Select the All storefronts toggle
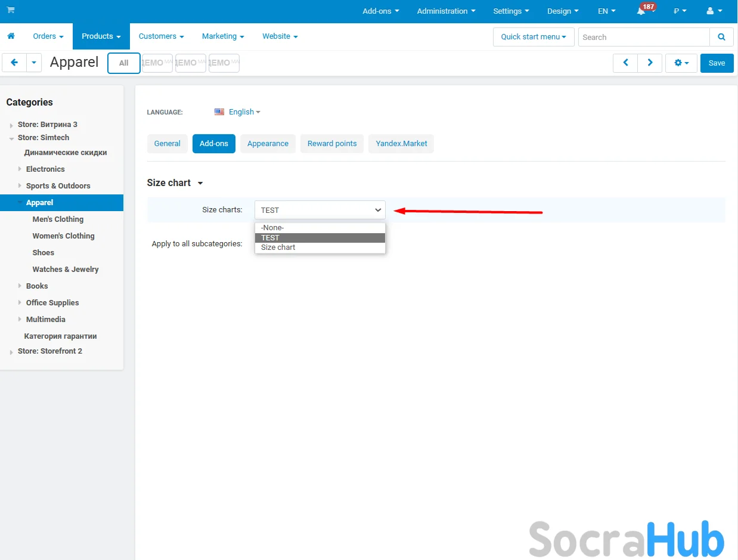Viewport: 738px width, 560px height. click(124, 63)
